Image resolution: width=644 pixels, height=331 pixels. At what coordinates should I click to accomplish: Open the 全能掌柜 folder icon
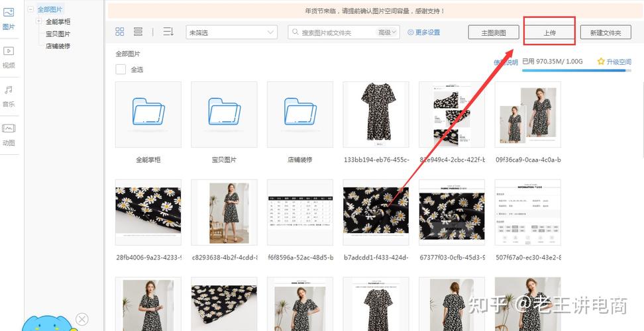coord(148,111)
